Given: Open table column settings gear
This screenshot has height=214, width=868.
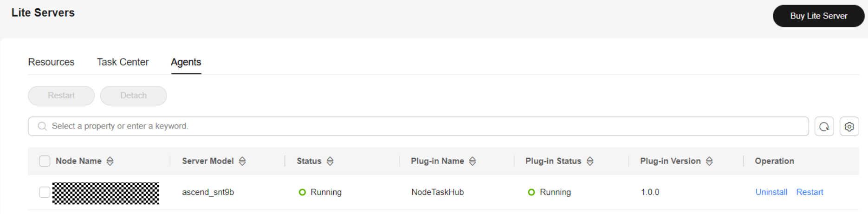Looking at the screenshot, I should [849, 126].
